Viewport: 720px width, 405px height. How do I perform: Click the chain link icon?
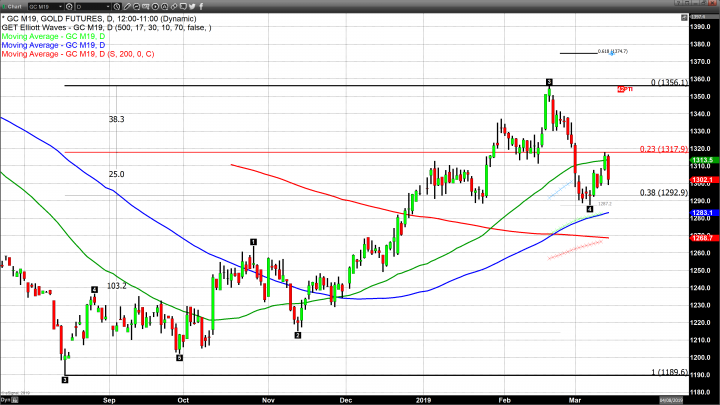click(174, 6)
